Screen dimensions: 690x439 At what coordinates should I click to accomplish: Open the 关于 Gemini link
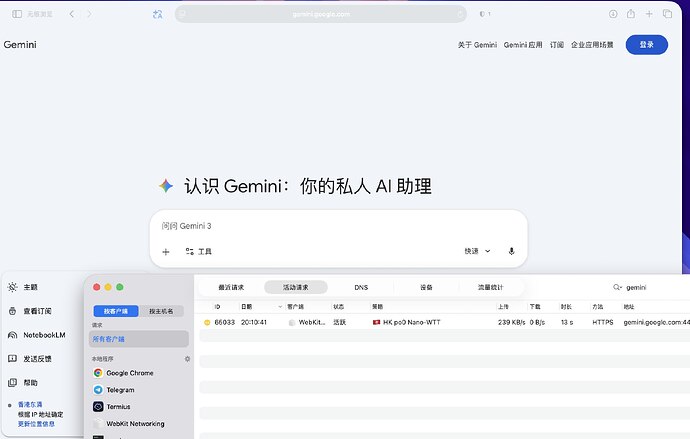[x=477, y=45]
